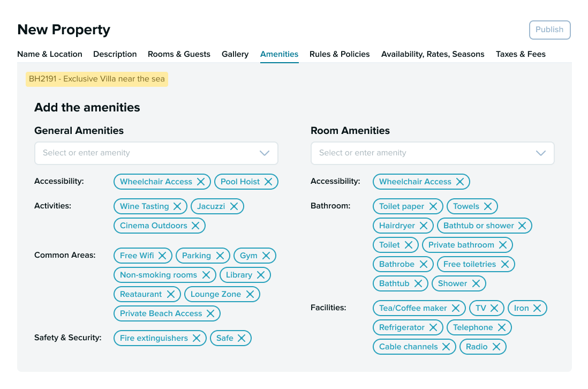This screenshot has height=389, width=588.
Task: Switch to the Rules & Policies tab
Action: (x=340, y=54)
